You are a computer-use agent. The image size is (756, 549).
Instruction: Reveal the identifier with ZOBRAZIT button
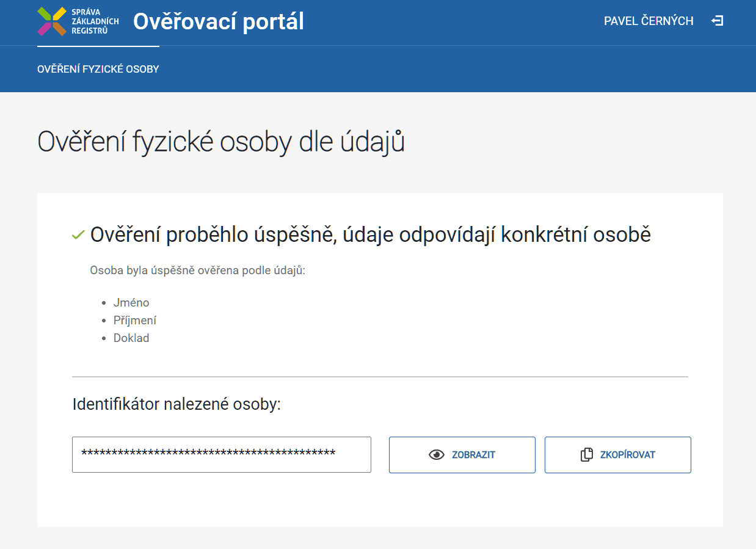(462, 455)
